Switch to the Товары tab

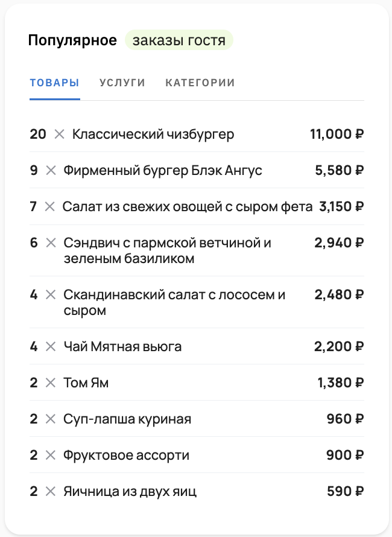(54, 83)
